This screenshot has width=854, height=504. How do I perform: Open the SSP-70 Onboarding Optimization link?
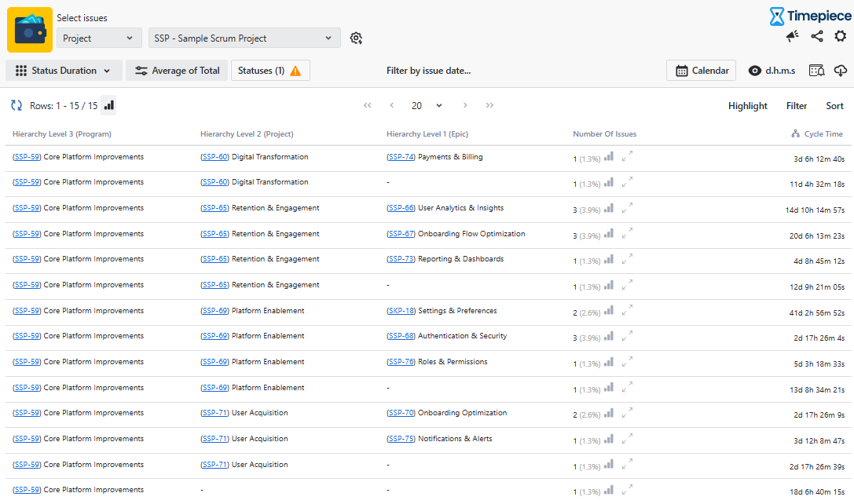point(401,413)
